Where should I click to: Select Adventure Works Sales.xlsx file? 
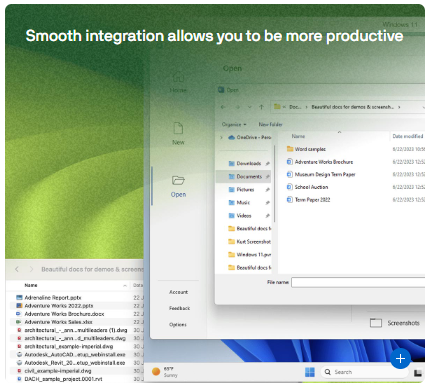[x=54, y=322]
